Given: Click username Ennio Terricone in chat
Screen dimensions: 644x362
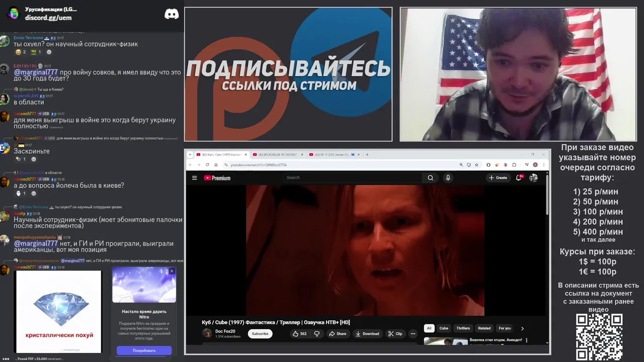Looking at the screenshot, I should (x=28, y=38).
